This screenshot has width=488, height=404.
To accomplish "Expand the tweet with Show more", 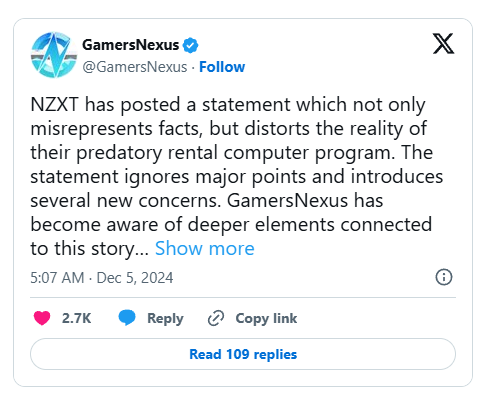I will pyautogui.click(x=205, y=248).
